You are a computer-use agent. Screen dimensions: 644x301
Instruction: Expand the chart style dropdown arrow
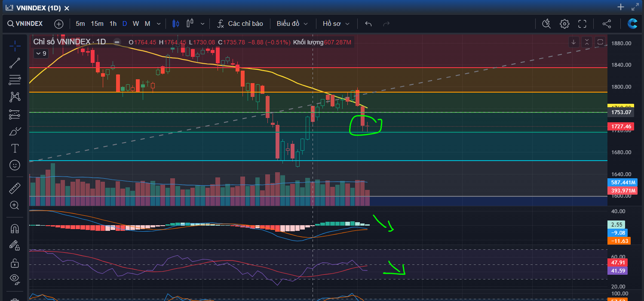pos(202,24)
